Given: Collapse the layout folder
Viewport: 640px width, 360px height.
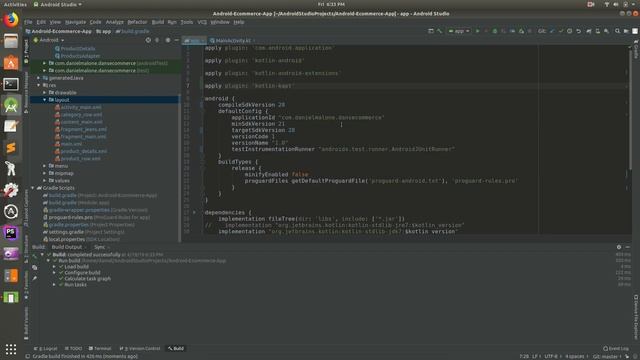Looking at the screenshot, I should pyautogui.click(x=44, y=100).
